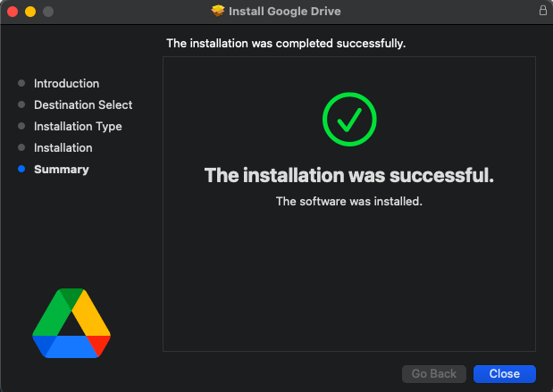Select the Introduction step
The width and height of the screenshot is (553, 392).
[66, 84]
